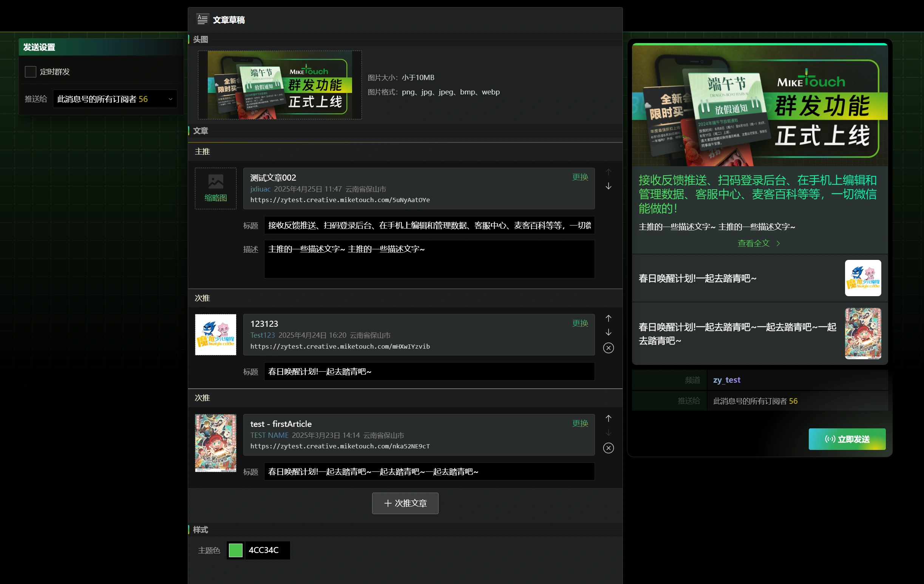Expand 查看全文 chevron in preview

click(778, 243)
